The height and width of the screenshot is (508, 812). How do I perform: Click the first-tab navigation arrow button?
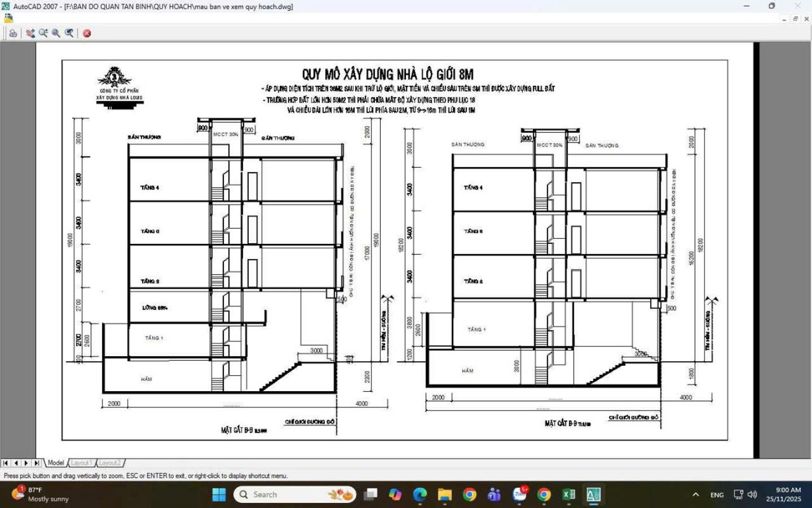6,462
